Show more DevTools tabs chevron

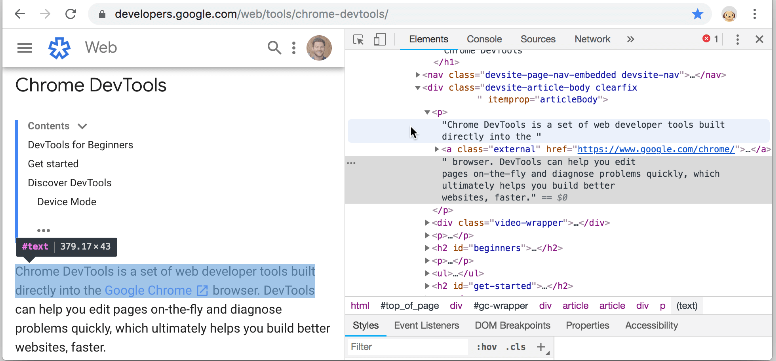pyautogui.click(x=630, y=39)
